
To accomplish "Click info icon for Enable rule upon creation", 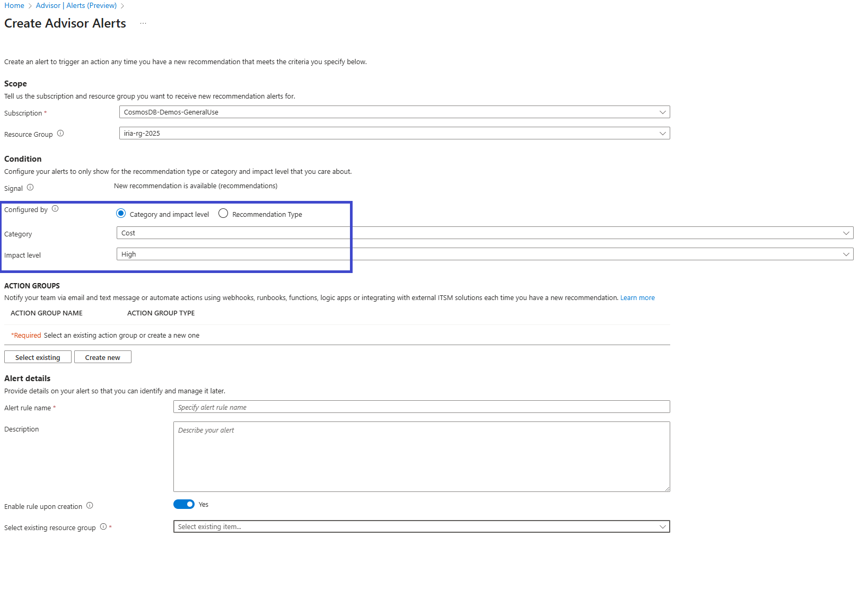I will [90, 506].
